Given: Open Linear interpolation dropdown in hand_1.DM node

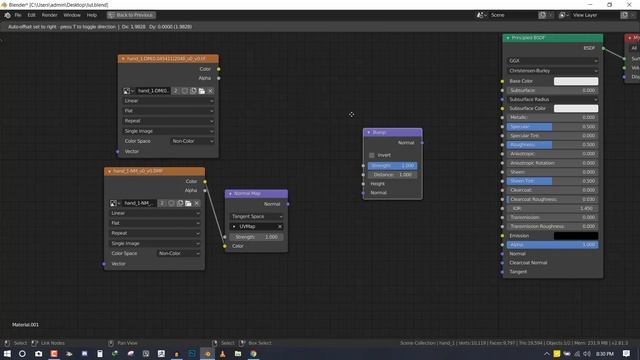Looking at the screenshot, I should (x=169, y=101).
